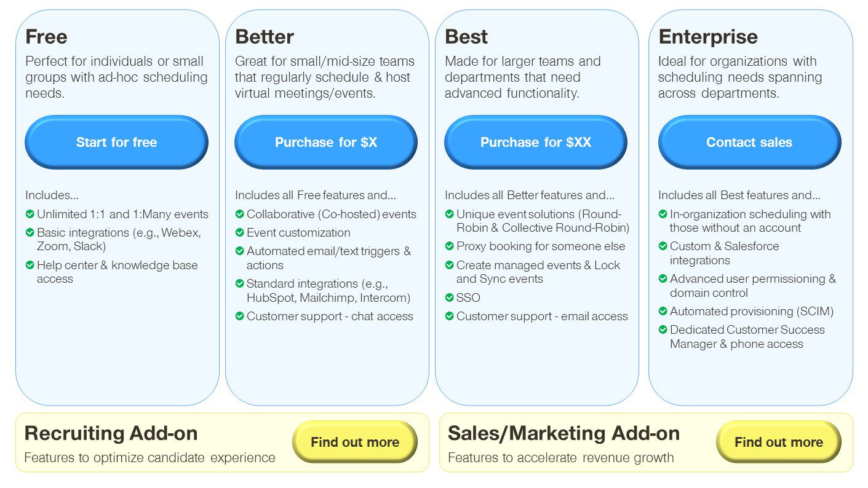The image size is (868, 488).
Task: Click check icon beside Proxy booking
Action: (449, 246)
